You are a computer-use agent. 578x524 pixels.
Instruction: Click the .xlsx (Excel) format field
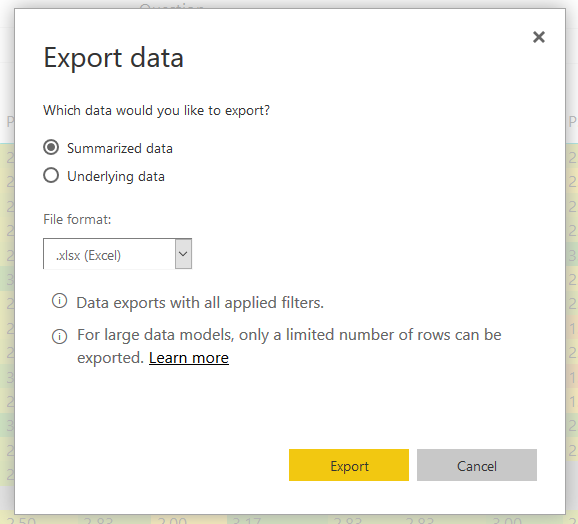pos(117,254)
